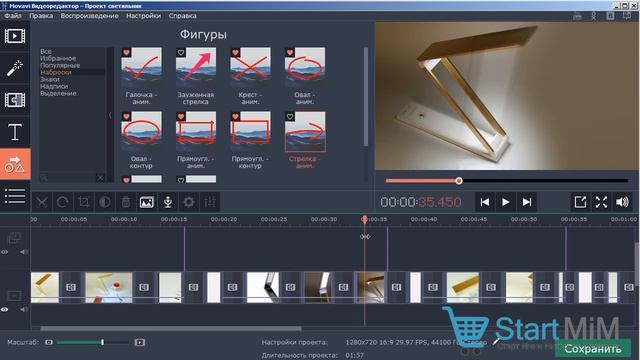Click the timeline scale slider handle
This screenshot has width=640, height=360.
tap(102, 342)
